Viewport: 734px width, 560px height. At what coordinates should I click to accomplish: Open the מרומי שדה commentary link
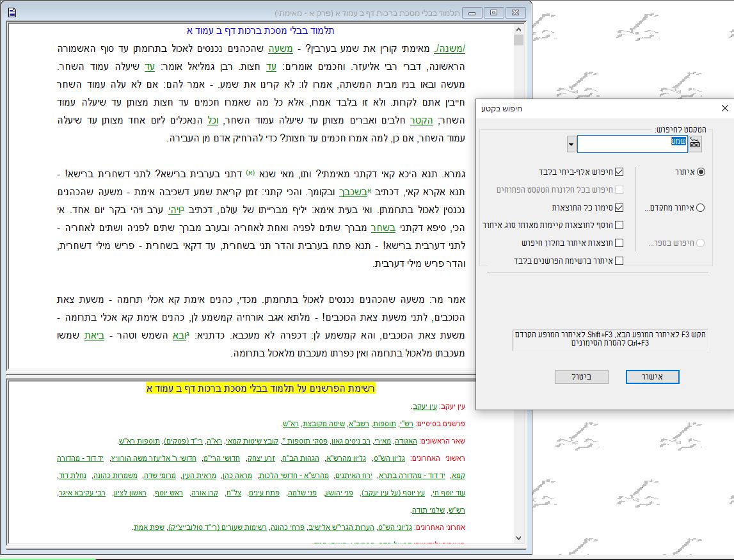click(x=159, y=476)
